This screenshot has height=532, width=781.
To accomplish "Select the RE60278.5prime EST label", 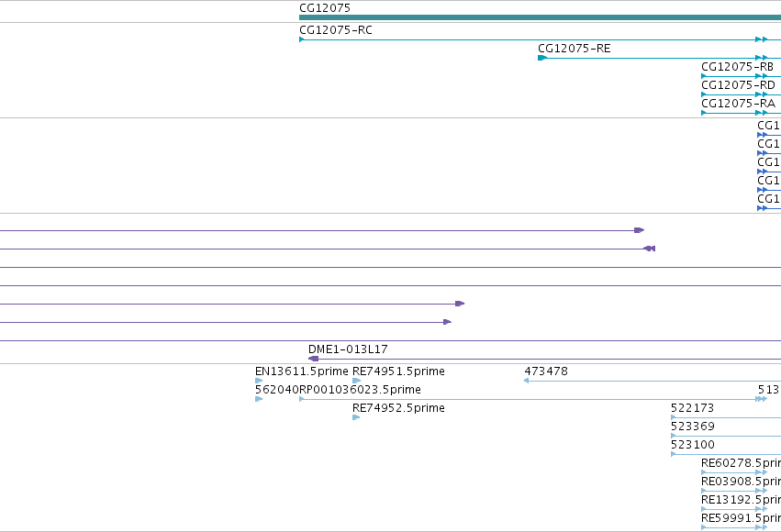I will tap(742, 463).
